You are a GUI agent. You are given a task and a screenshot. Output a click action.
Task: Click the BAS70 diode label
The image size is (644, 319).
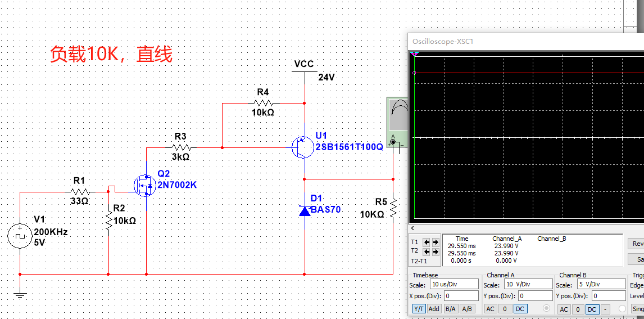tap(326, 209)
